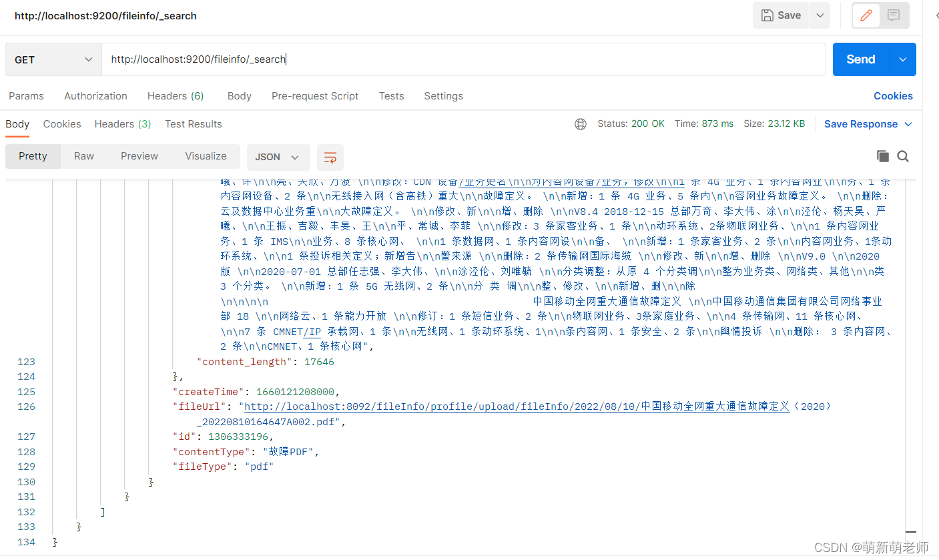Switch to the Params tab

pos(26,96)
